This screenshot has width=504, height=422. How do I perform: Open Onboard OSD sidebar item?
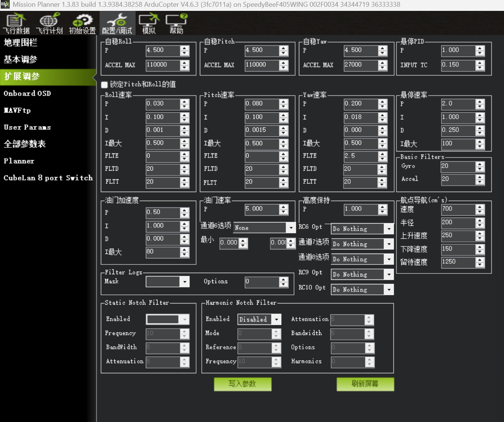click(x=27, y=93)
